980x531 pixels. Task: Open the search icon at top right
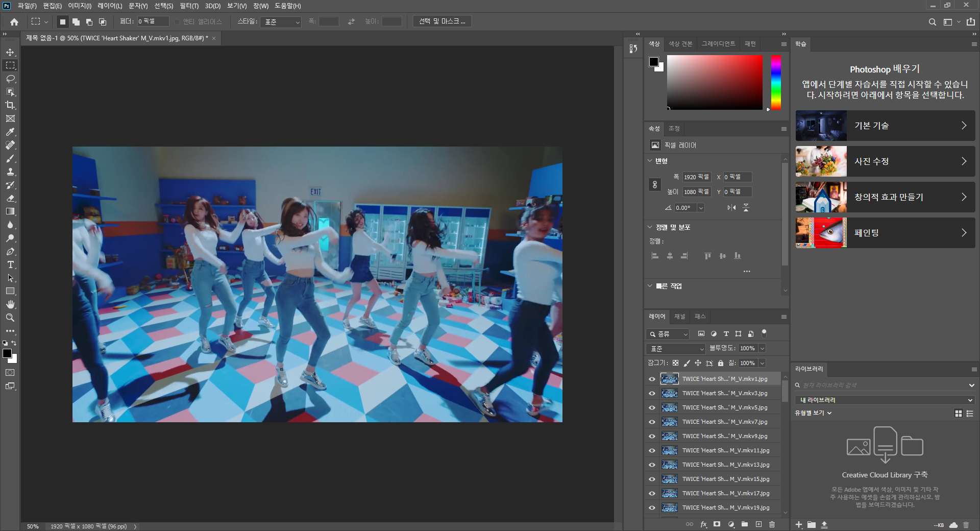pyautogui.click(x=932, y=22)
